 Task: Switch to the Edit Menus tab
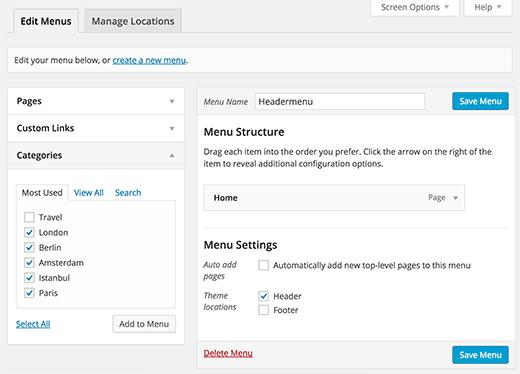[46, 21]
